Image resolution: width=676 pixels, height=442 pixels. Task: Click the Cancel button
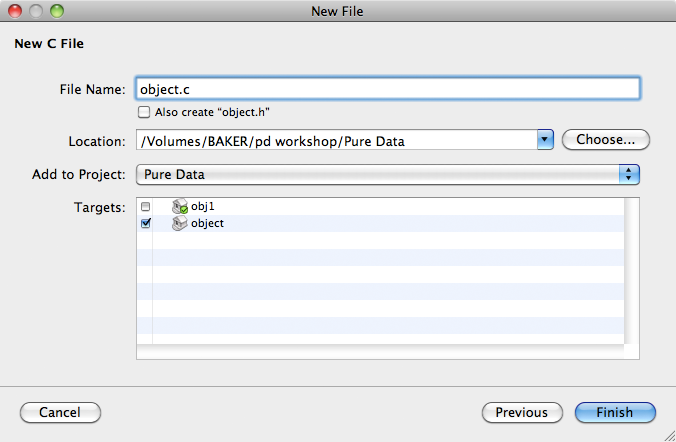pos(60,412)
